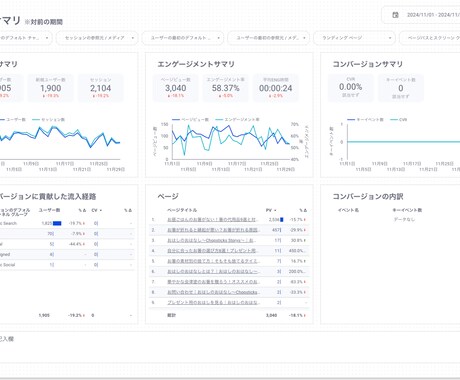Open the セッションの参照元 / メディア filter dropdown

[x=97, y=38]
